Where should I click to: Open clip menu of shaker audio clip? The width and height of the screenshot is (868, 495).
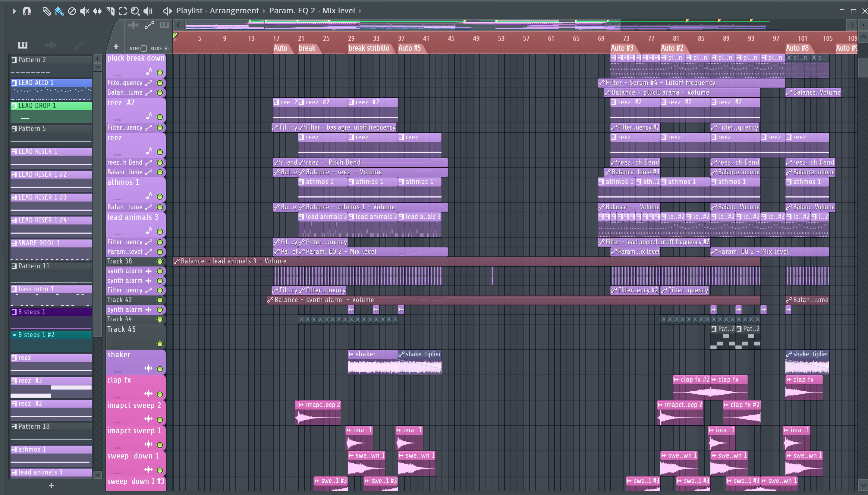351,354
